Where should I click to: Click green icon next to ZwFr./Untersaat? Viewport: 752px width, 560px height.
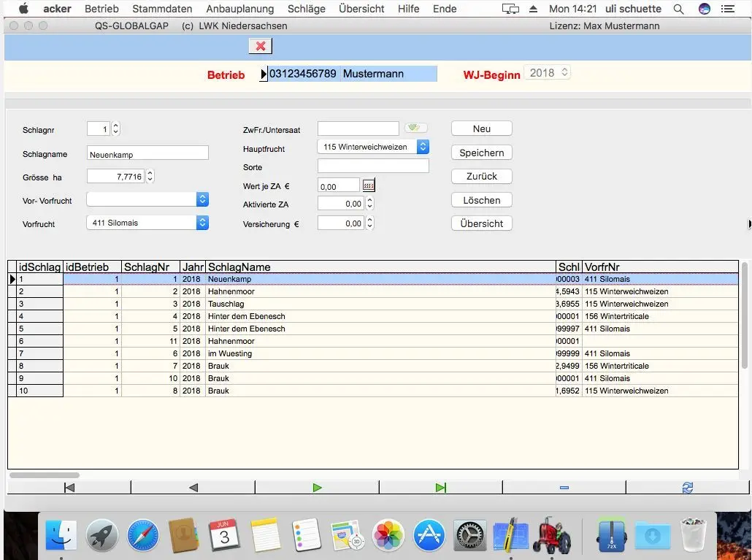click(x=415, y=129)
